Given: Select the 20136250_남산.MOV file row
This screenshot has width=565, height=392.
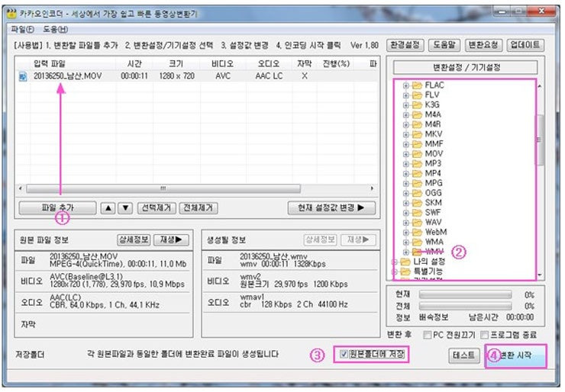Looking at the screenshot, I should click(x=197, y=76).
